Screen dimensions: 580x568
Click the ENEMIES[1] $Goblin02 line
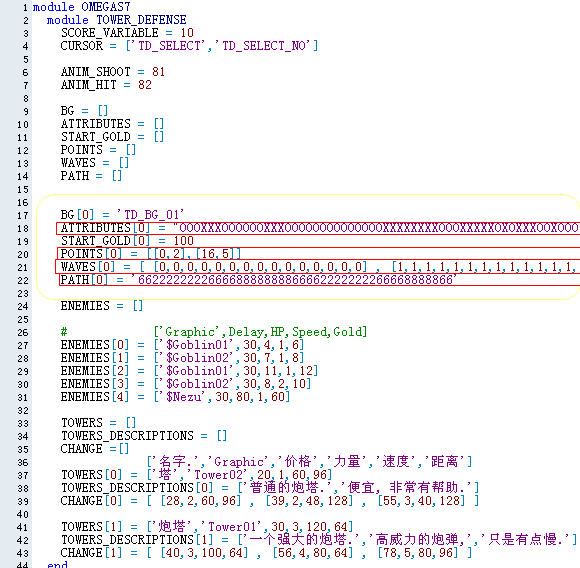click(x=183, y=358)
